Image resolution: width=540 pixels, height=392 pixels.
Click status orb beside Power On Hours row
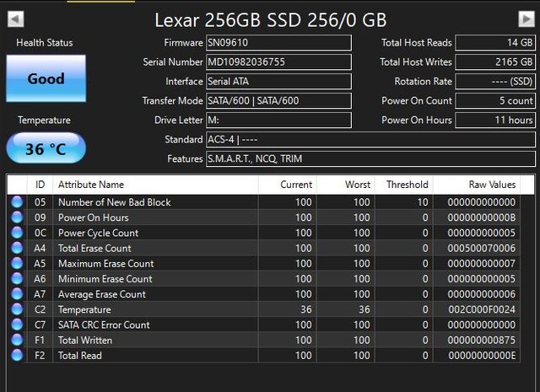tap(17, 217)
